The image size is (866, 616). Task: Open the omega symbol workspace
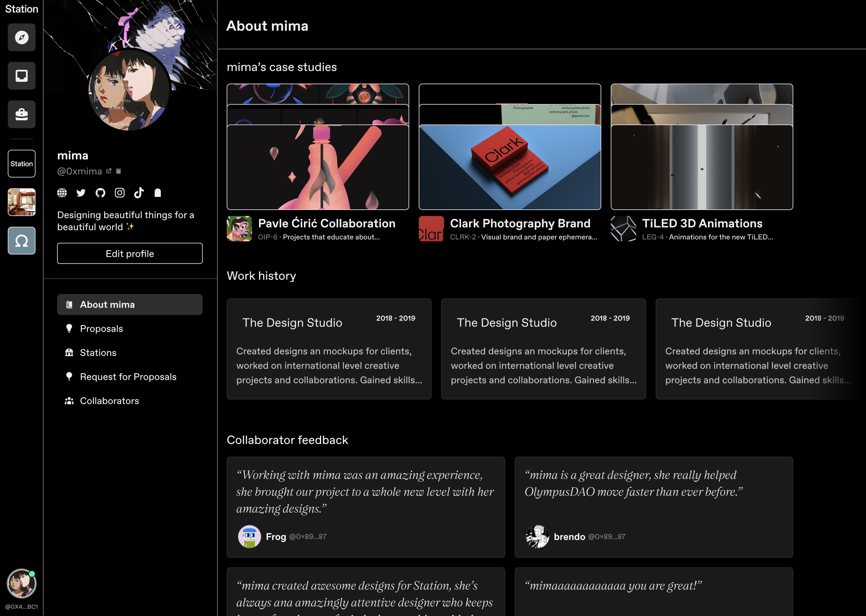pyautogui.click(x=22, y=241)
